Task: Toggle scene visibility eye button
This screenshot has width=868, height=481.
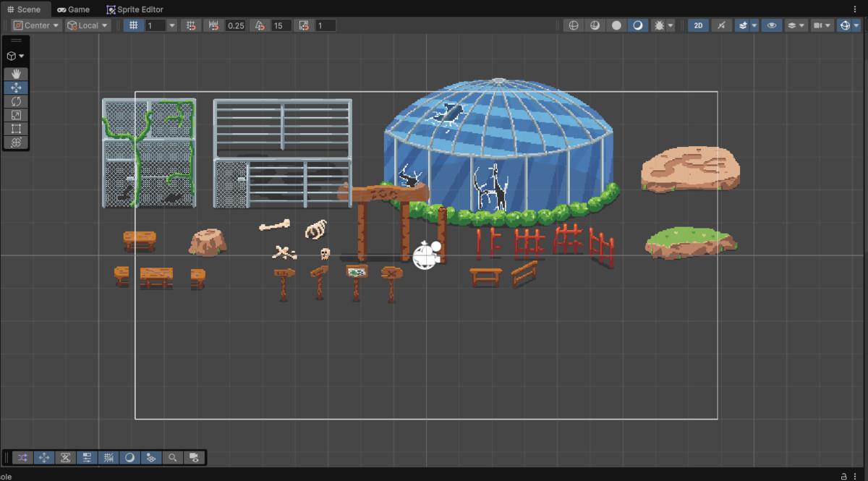Action: 772,25
